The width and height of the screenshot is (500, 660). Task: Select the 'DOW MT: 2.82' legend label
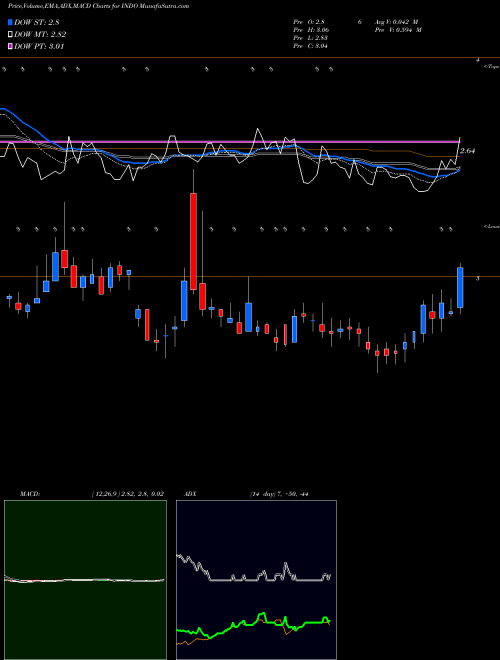click(40, 34)
